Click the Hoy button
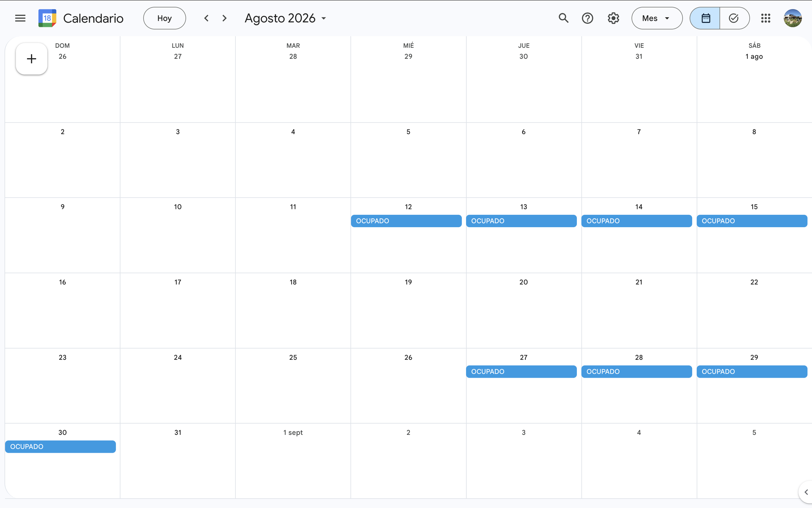Screen dimensions: 812x508 pyautogui.click(x=164, y=18)
